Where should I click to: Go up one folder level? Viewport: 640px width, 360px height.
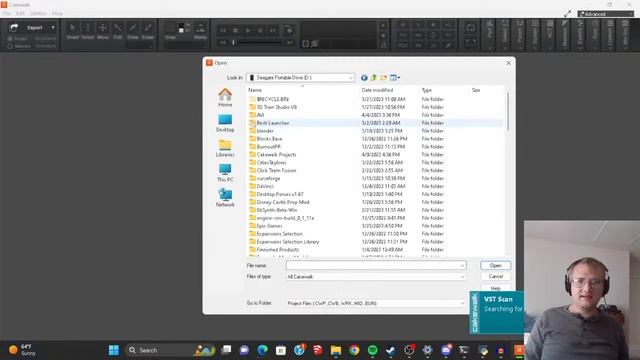coord(373,78)
